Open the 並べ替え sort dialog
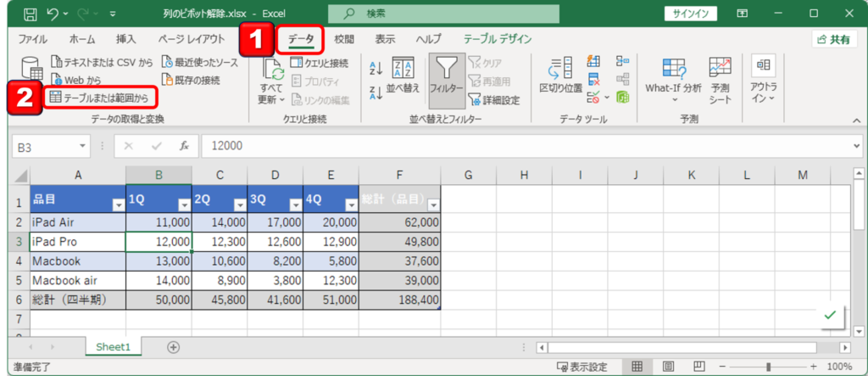 (403, 76)
